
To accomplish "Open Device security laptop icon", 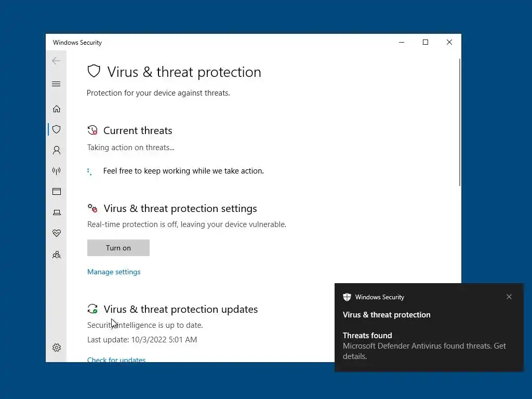I will (x=57, y=212).
